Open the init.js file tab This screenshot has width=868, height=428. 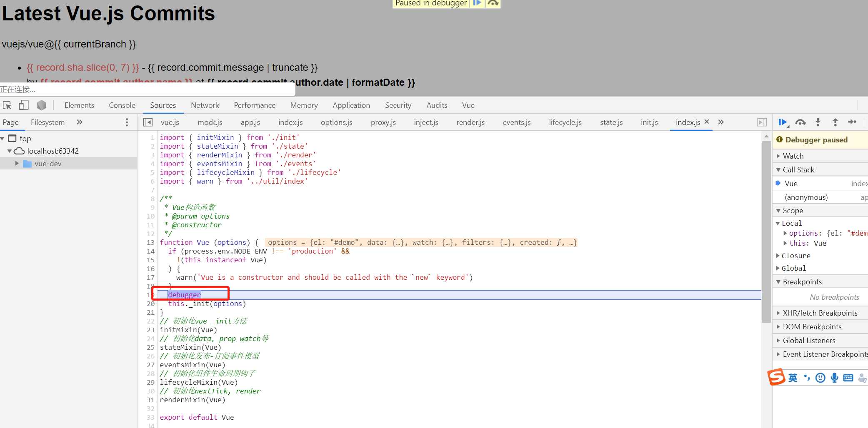(x=649, y=122)
